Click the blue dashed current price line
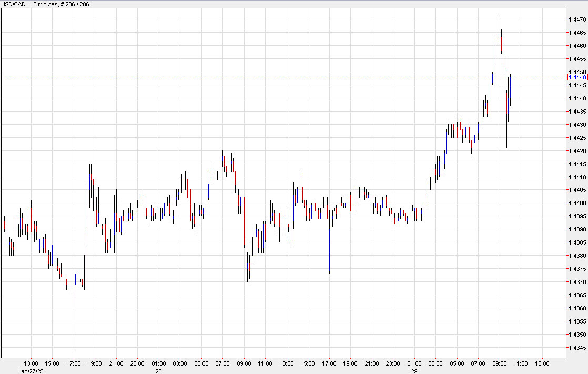The width and height of the screenshot is (588, 374). (x=263, y=77)
